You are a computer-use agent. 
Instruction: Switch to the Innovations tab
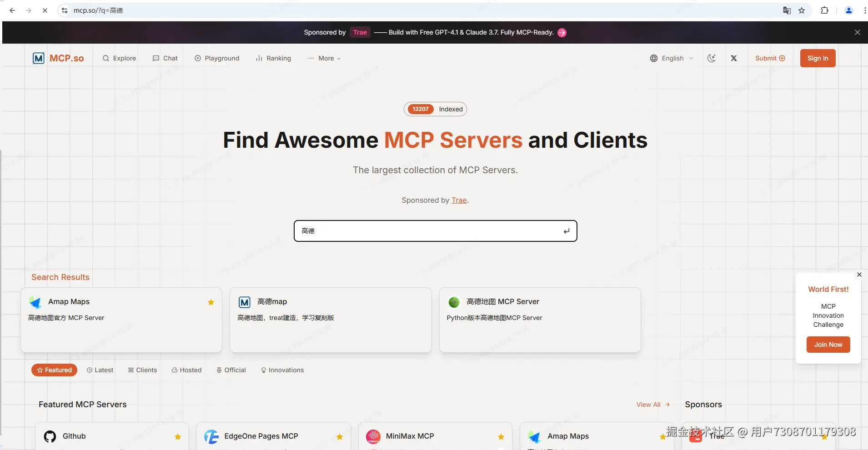click(x=282, y=370)
